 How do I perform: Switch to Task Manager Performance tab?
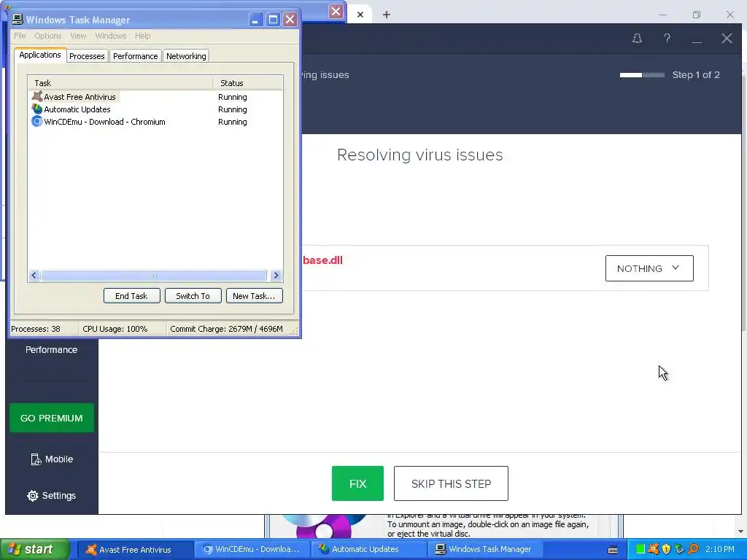coord(135,55)
